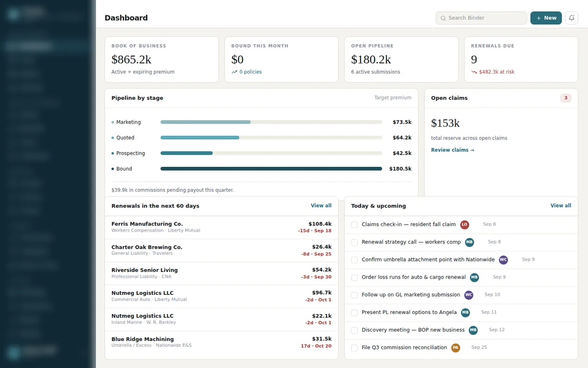Open View all in Renewals in next 60 days

click(x=321, y=206)
